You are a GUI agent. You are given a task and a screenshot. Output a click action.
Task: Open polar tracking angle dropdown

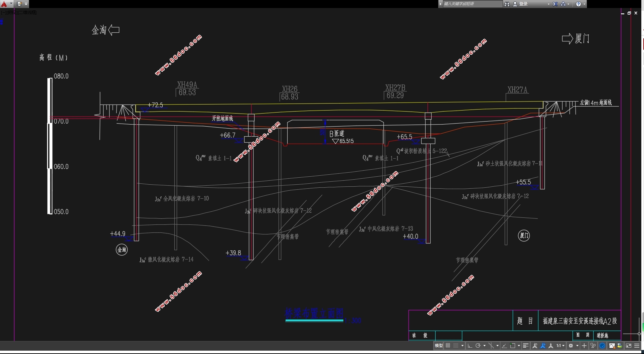484,346
